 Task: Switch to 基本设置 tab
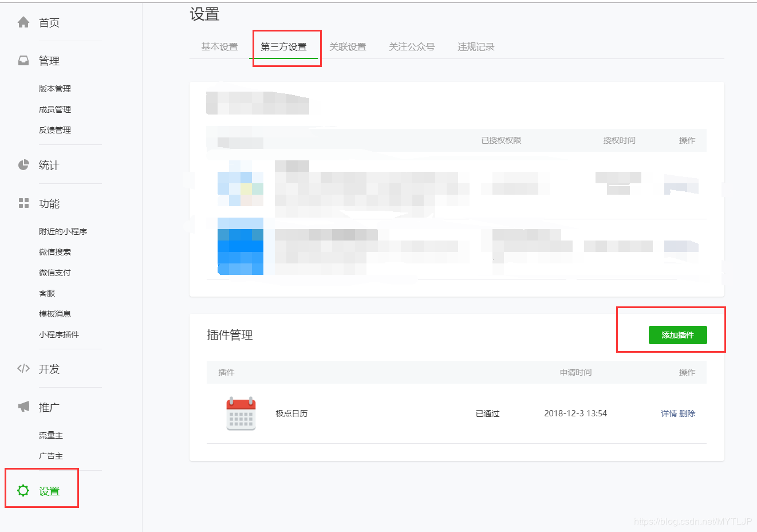[219, 47]
